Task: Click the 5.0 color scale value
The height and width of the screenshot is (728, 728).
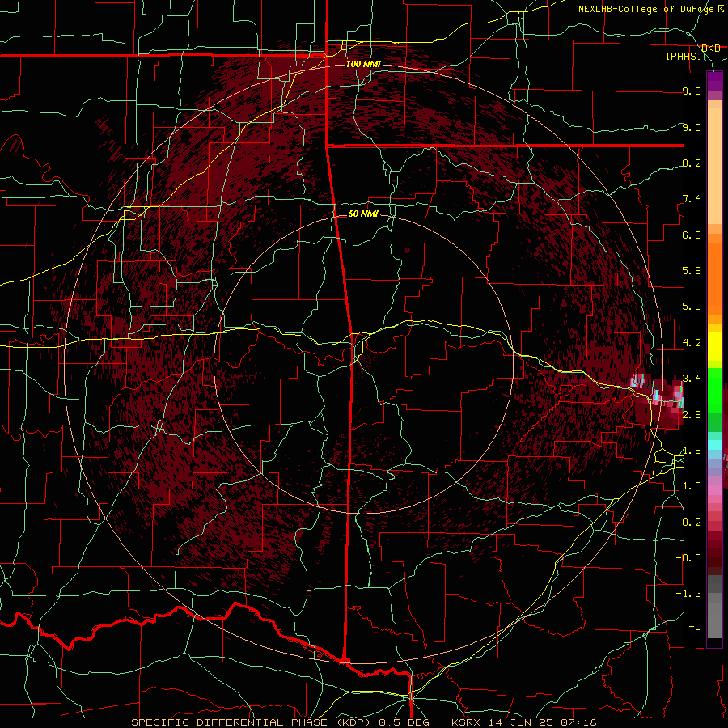Action: pyautogui.click(x=692, y=307)
